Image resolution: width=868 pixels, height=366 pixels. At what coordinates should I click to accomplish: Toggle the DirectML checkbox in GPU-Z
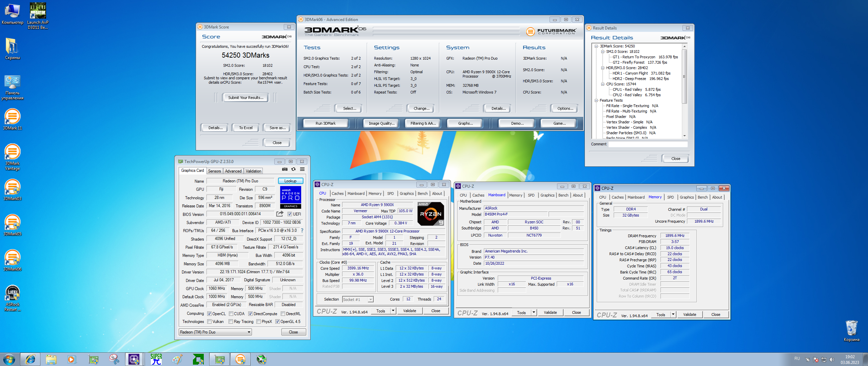point(283,314)
